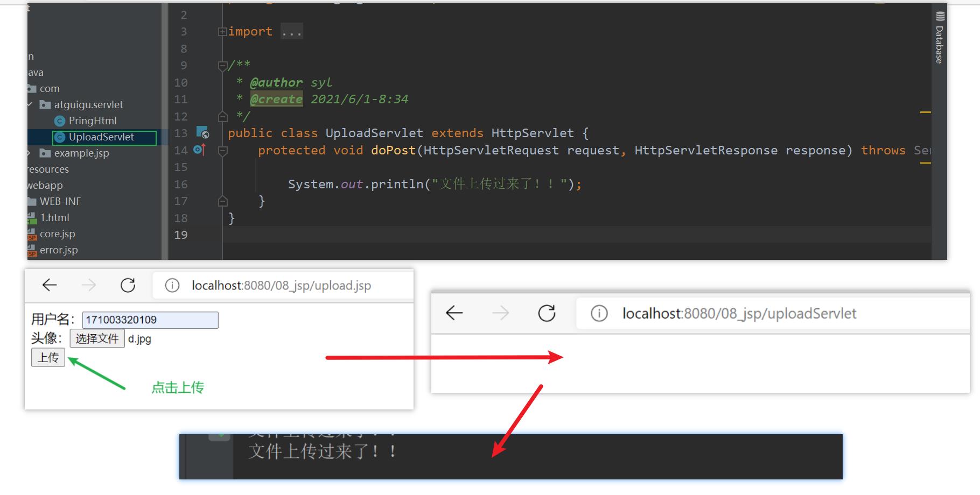Click the example.jsp folder icon
The image size is (980, 495).
[45, 153]
